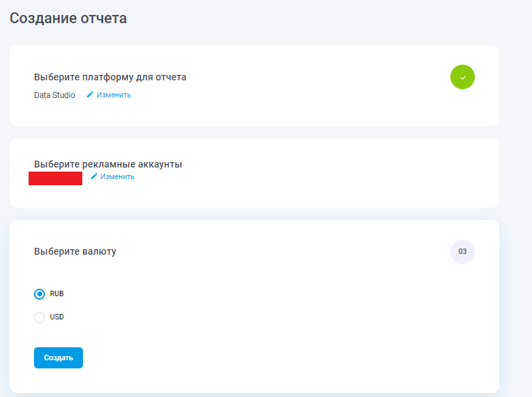Click the "Выберите платформу для отчета" heading
The height and width of the screenshot is (397, 532).
click(110, 77)
